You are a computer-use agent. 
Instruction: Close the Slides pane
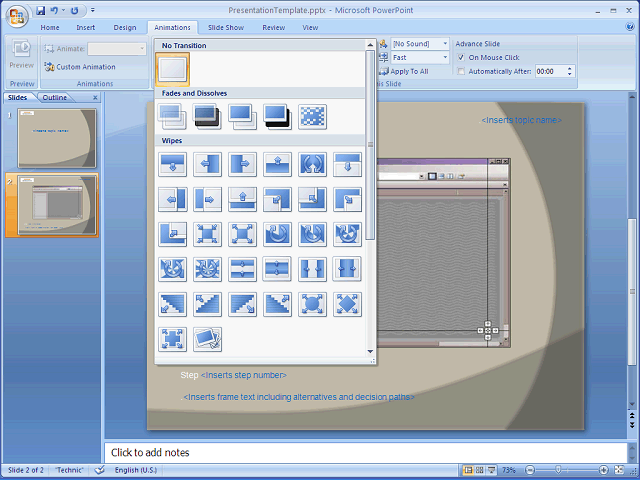pos(95,98)
